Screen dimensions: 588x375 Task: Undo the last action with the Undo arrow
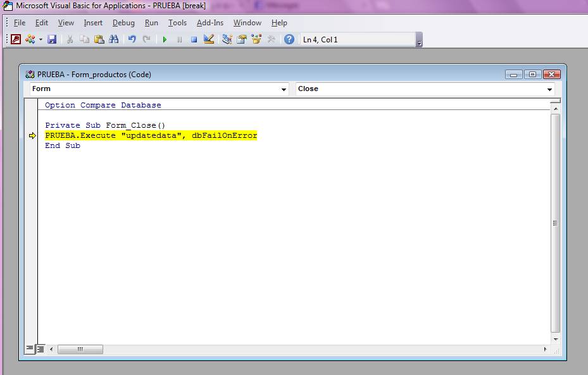(132, 39)
